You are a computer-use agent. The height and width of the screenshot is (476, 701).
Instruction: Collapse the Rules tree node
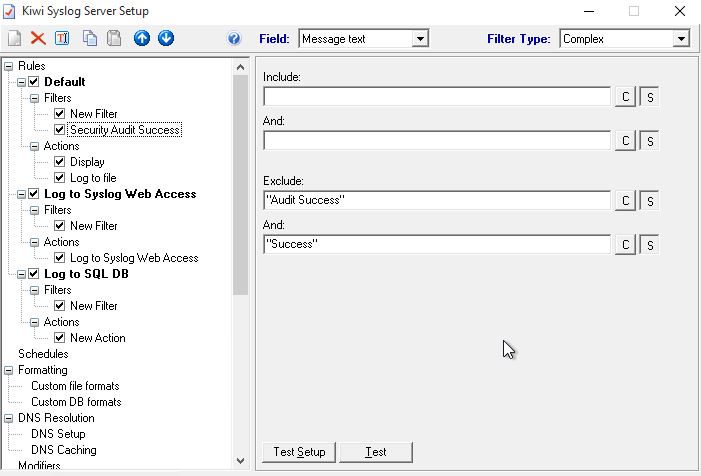[8, 66]
